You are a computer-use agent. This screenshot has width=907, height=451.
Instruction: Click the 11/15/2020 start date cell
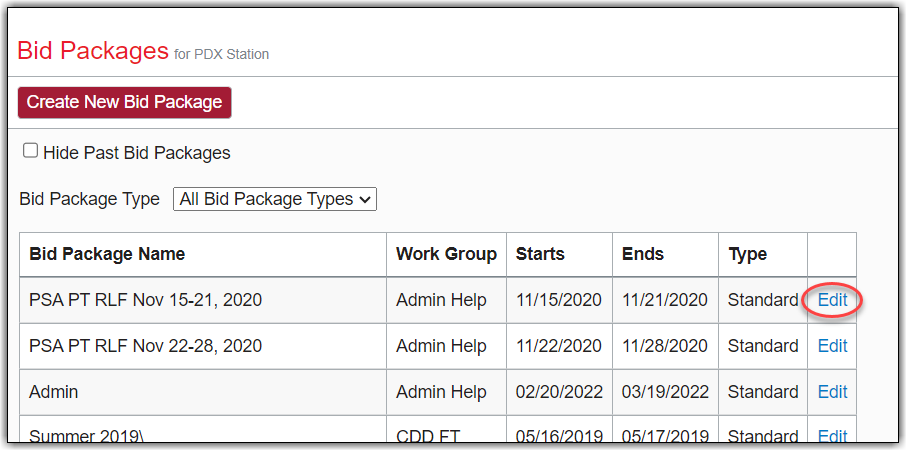559,300
